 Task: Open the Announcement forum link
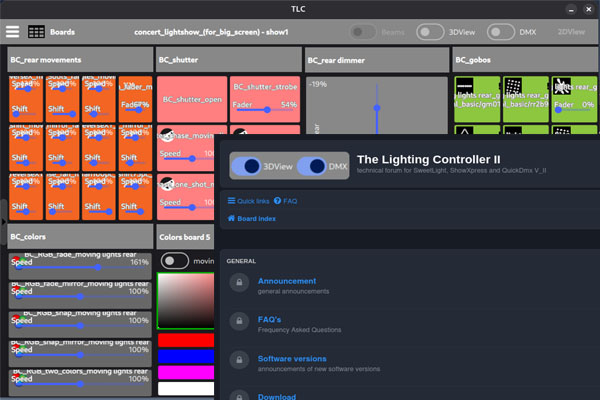click(x=286, y=281)
